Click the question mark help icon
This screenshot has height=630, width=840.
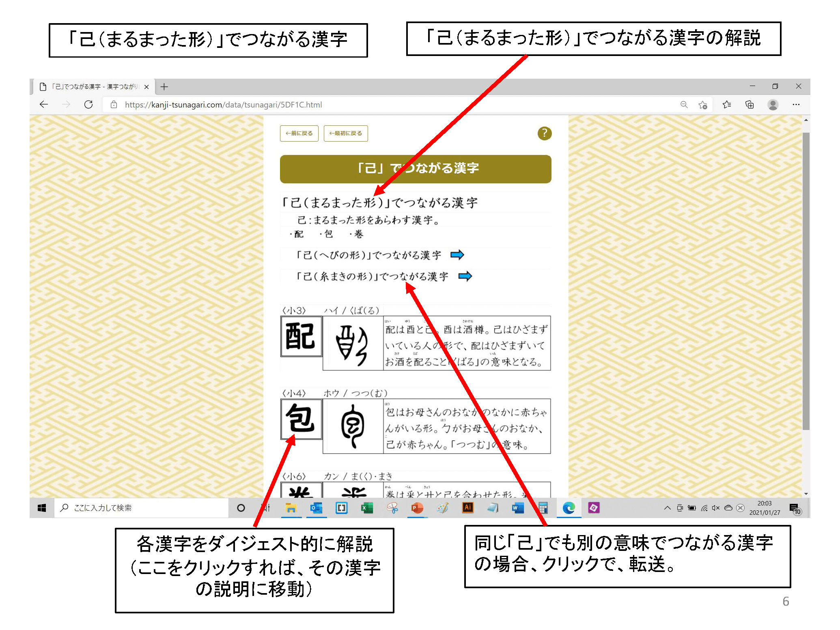[x=544, y=133]
